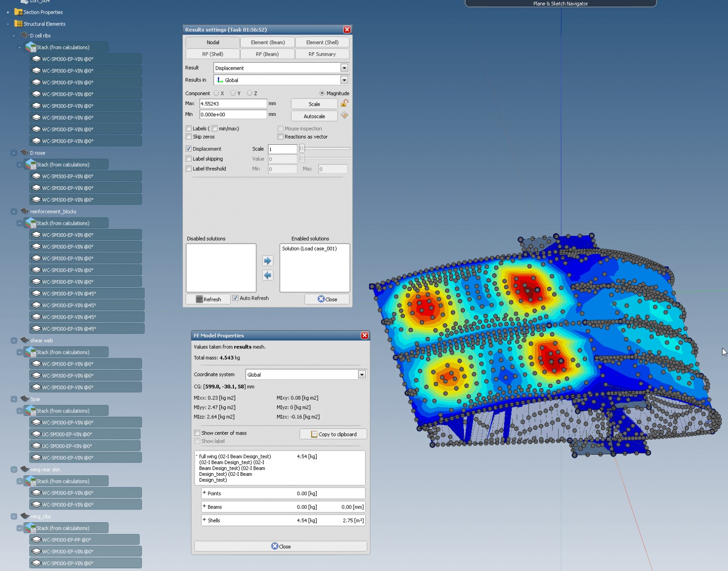
Task: Select the Section Properties folder icon
Action: (19, 12)
